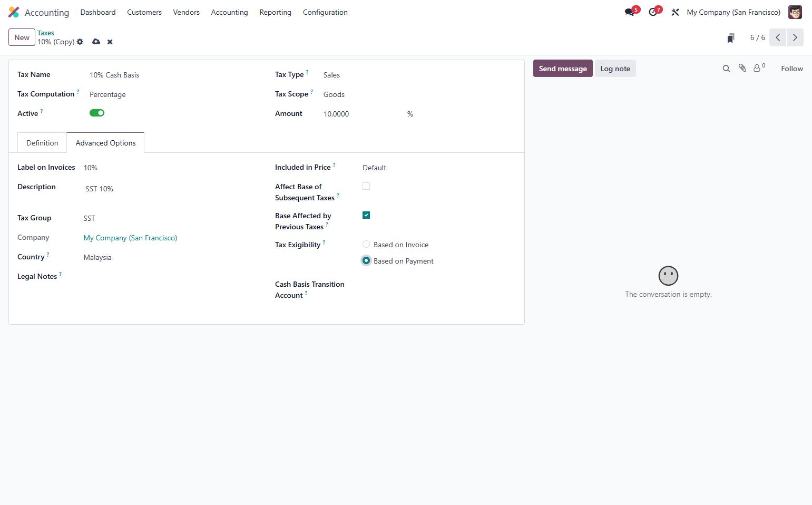Image resolution: width=812 pixels, height=505 pixels.
Task: Go to the next record arrow
Action: point(795,37)
